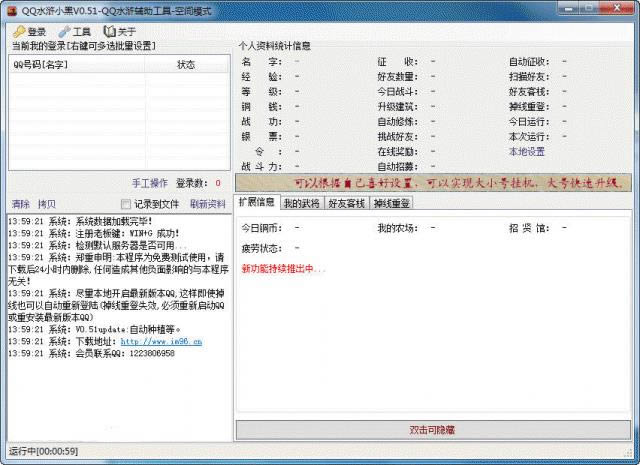This screenshot has height=465, width=640.
Task: Click the 登录数 count value
Action: click(x=218, y=183)
